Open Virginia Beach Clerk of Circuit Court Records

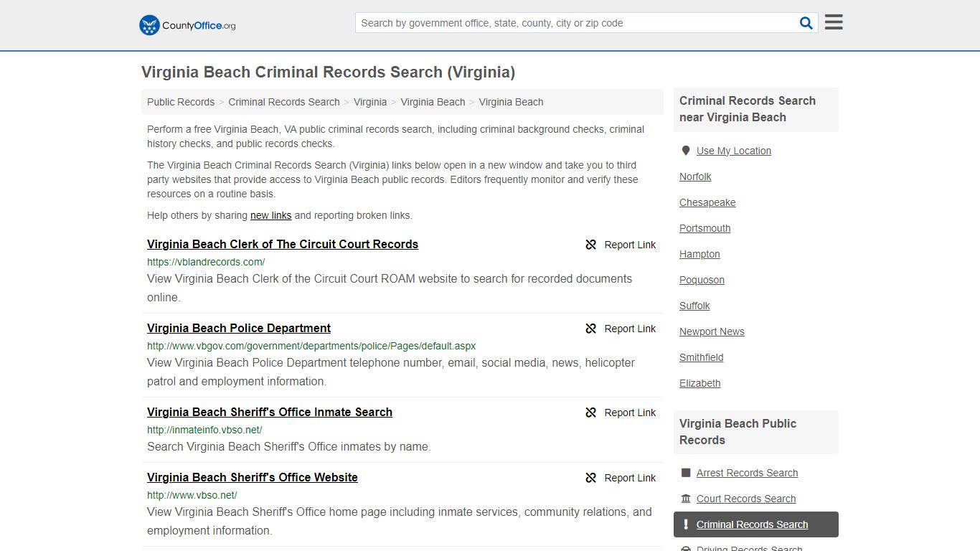pyautogui.click(x=283, y=244)
